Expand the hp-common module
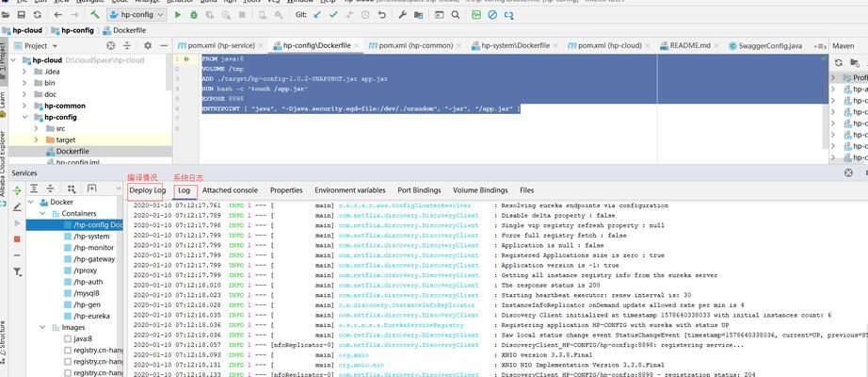Viewport: 868px width, 377px height. tap(24, 106)
